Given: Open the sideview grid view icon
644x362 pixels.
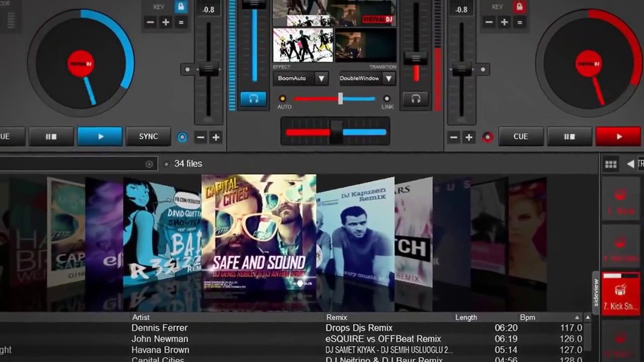Looking at the screenshot, I should pyautogui.click(x=611, y=164).
